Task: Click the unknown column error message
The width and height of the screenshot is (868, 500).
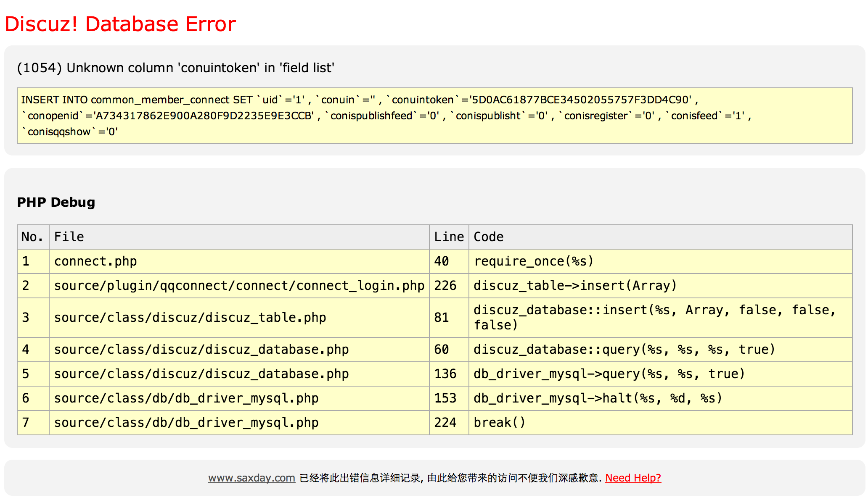Action: [x=176, y=68]
